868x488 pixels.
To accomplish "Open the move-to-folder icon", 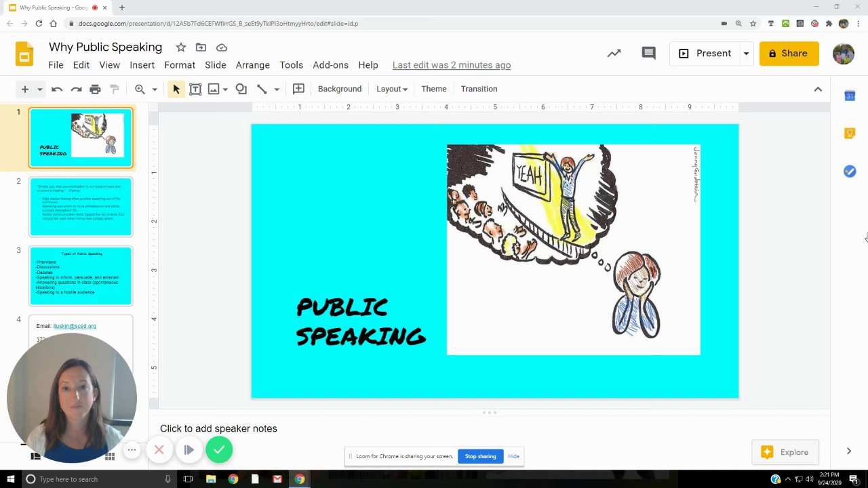I will coord(201,47).
